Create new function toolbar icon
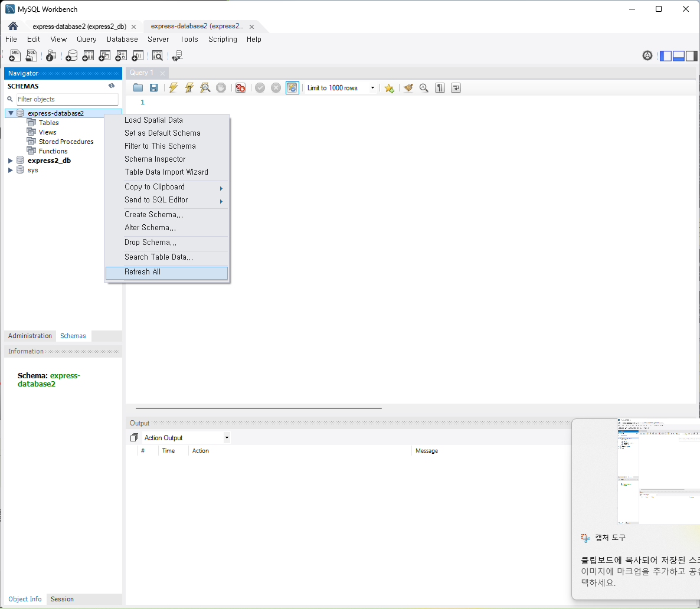 [x=138, y=55]
